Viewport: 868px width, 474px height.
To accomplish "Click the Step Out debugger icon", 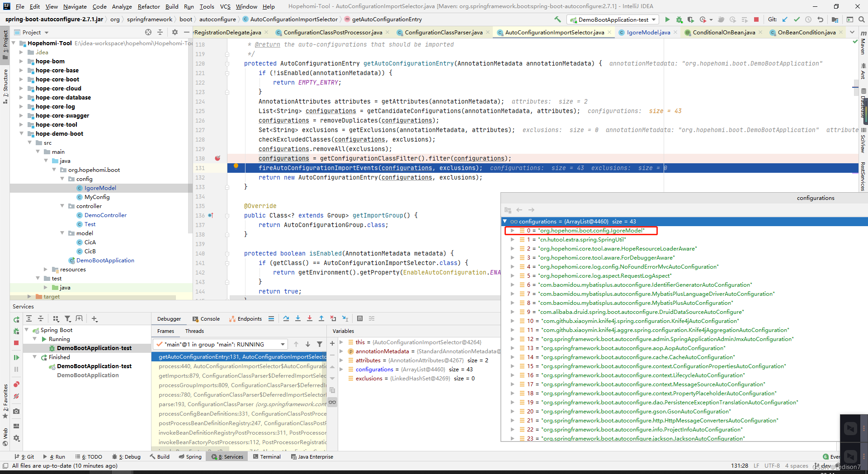I will (321, 318).
